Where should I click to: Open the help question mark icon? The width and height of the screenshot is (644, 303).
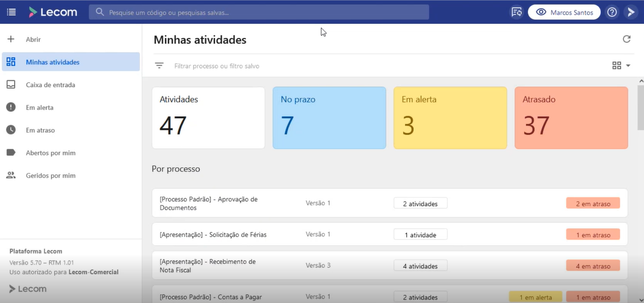coord(612,12)
